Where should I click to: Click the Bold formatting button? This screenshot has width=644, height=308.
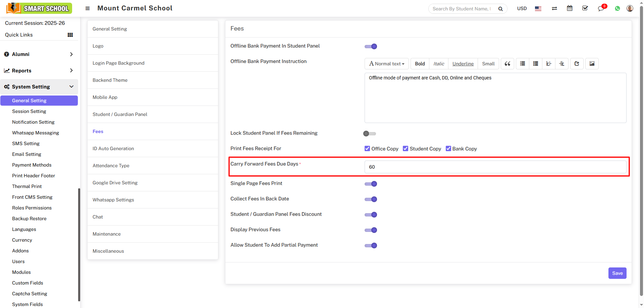[420, 64]
